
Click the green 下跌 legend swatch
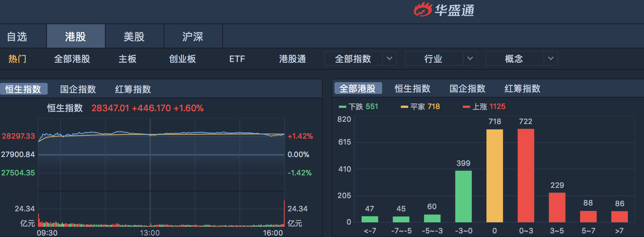coord(343,107)
